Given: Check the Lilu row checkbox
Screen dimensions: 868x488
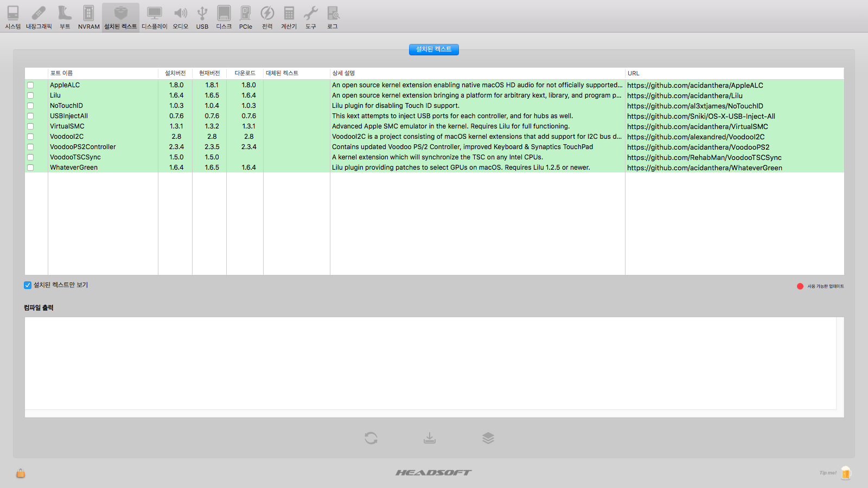Looking at the screenshot, I should tap(30, 95).
